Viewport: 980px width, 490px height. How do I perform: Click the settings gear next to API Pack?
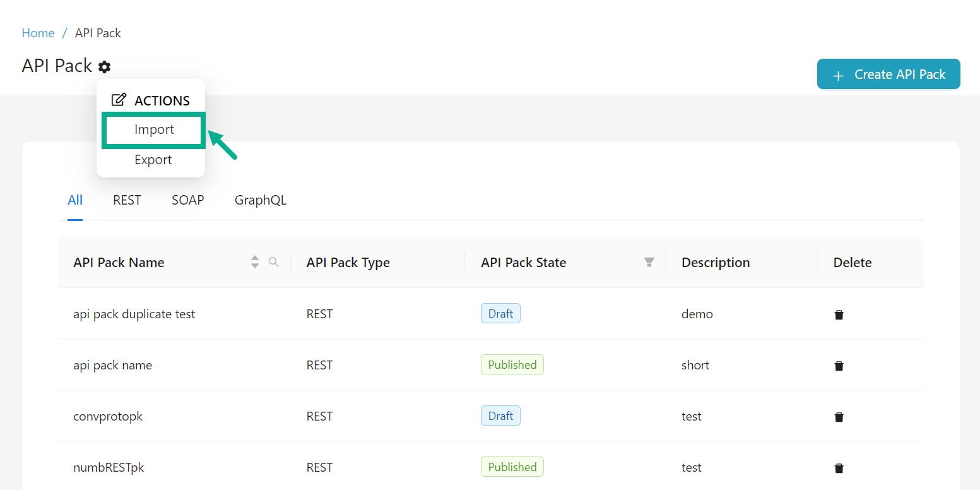[105, 67]
